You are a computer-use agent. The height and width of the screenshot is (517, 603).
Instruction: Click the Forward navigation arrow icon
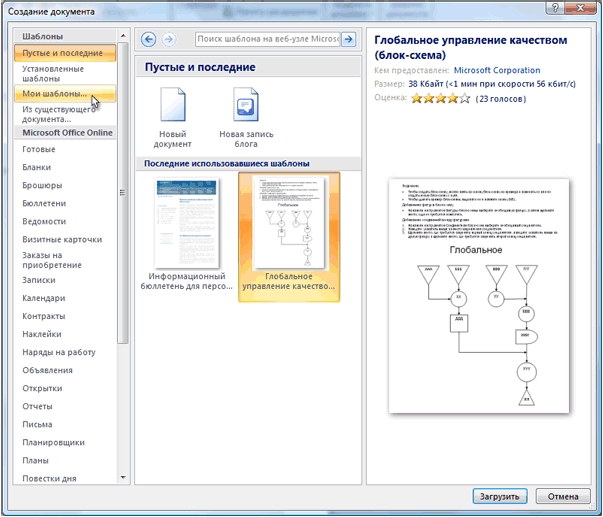click(x=168, y=39)
